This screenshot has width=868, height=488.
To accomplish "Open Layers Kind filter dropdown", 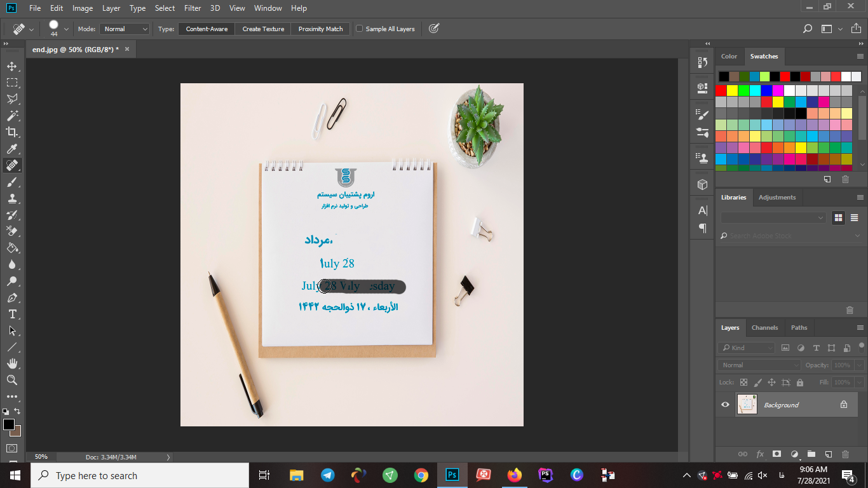I will (747, 348).
